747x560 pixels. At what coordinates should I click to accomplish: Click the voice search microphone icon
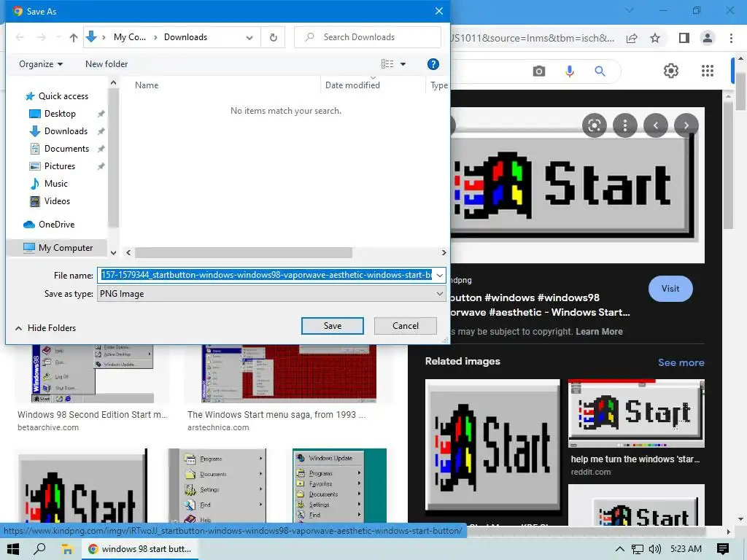point(569,71)
